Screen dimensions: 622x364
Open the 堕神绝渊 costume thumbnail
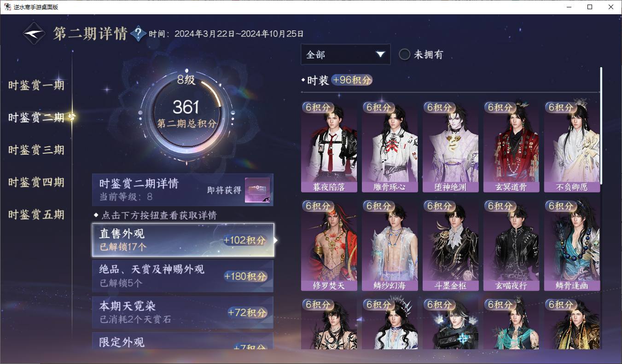450,146
